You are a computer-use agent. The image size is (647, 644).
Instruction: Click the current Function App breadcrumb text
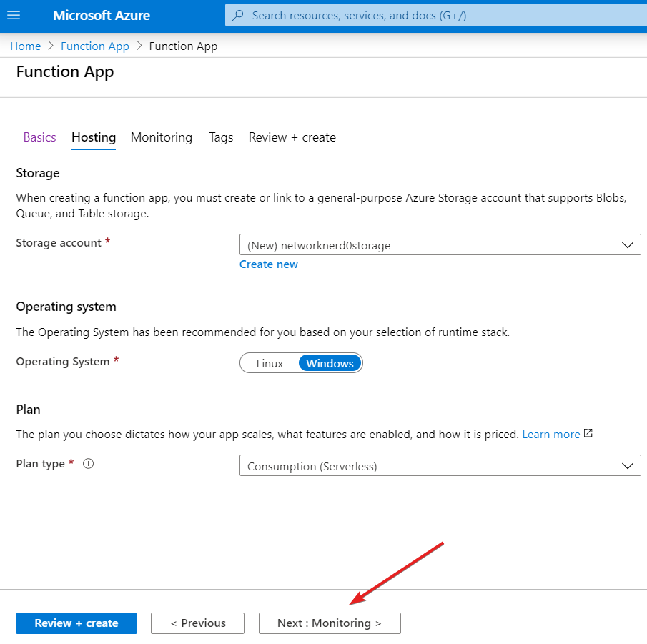(183, 46)
